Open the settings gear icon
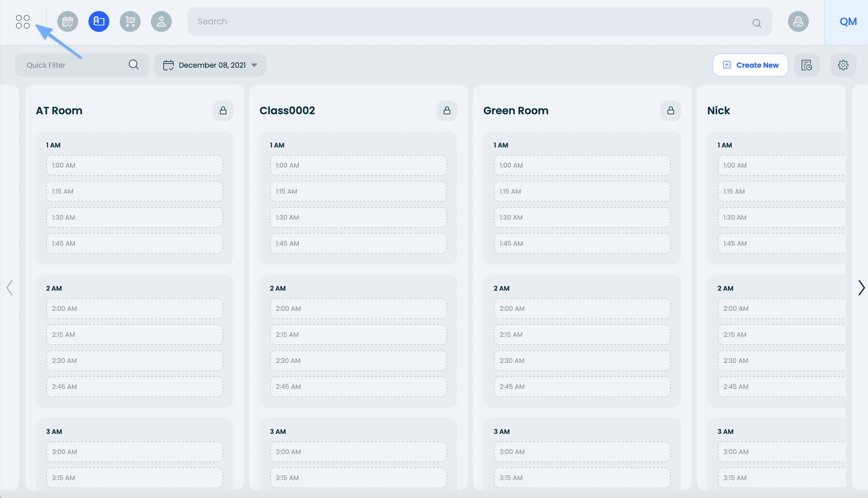The height and width of the screenshot is (498, 868). point(843,65)
